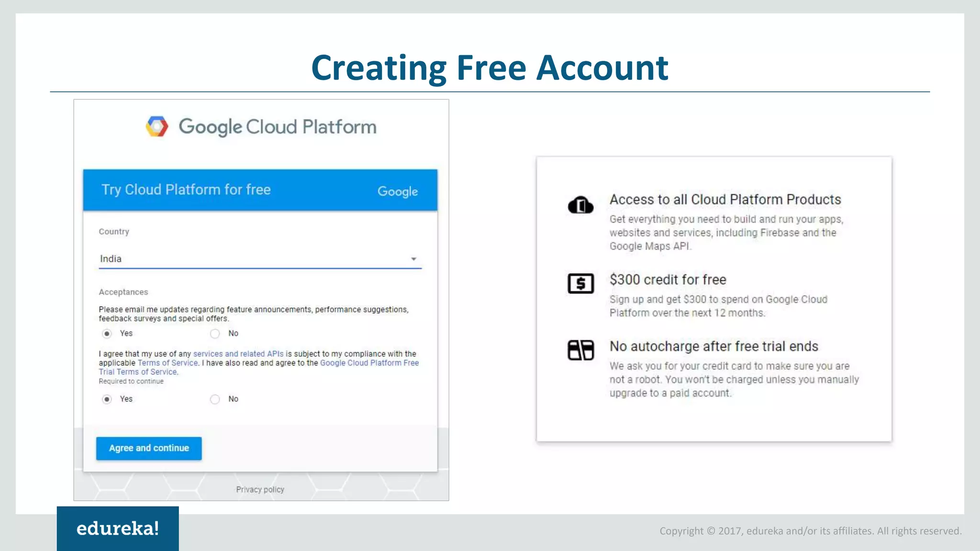Open the Country dropdown arrow
Image resolution: width=980 pixels, height=551 pixels.
[x=413, y=259]
